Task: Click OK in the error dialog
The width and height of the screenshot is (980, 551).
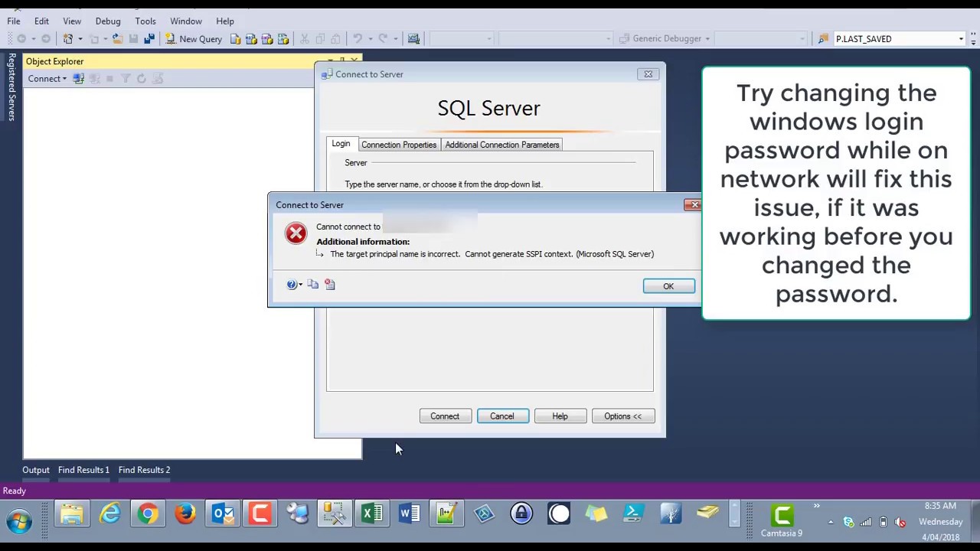Action: point(668,286)
